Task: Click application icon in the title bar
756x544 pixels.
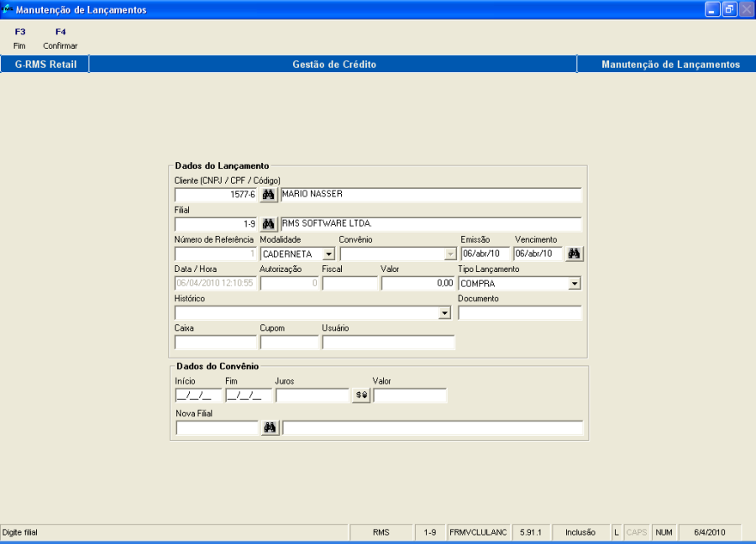Action: pos(7,9)
